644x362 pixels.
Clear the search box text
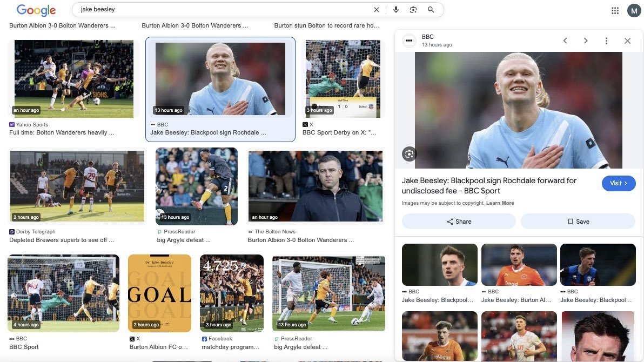pyautogui.click(x=376, y=9)
